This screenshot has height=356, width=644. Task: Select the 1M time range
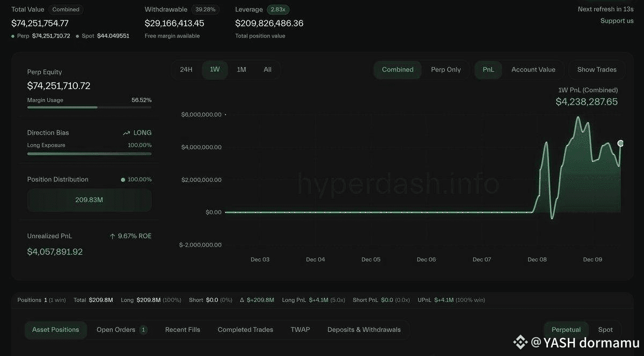[x=241, y=70]
